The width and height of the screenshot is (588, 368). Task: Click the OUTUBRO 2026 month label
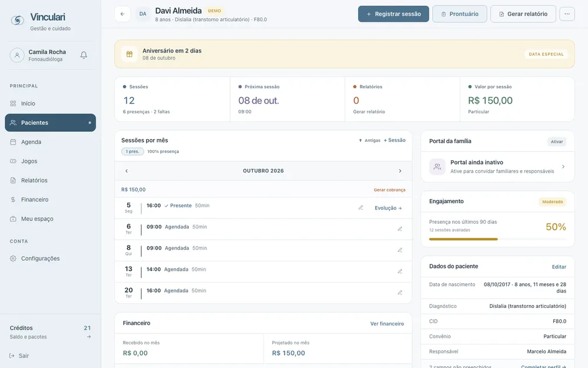[263, 171]
